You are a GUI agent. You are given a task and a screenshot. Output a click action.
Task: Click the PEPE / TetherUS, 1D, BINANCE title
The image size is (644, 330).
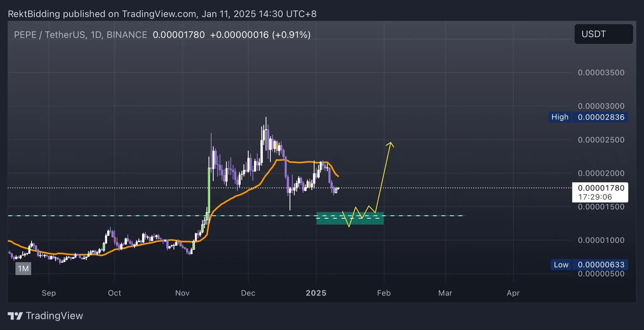pos(80,35)
